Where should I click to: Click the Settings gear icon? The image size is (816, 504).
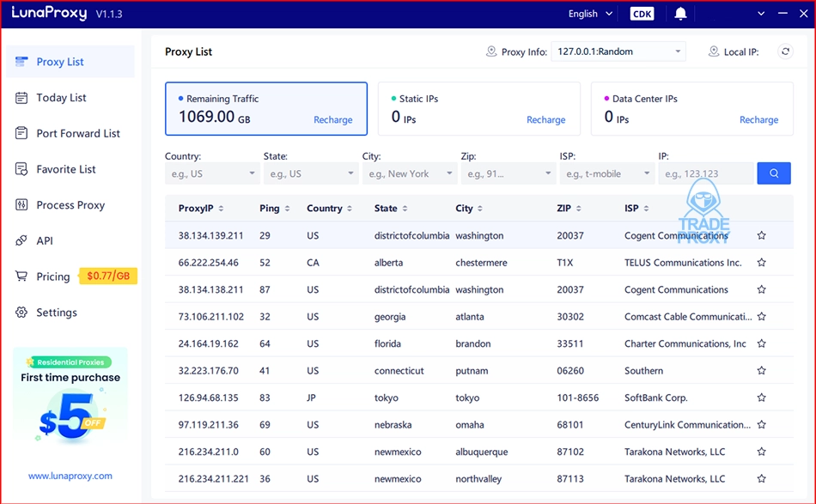21,312
